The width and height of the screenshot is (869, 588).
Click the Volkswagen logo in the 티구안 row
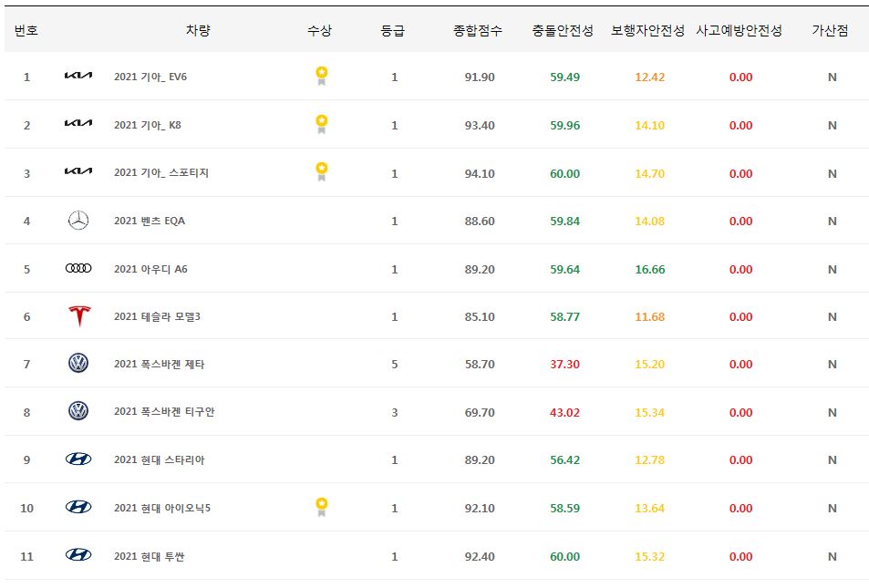click(78, 411)
